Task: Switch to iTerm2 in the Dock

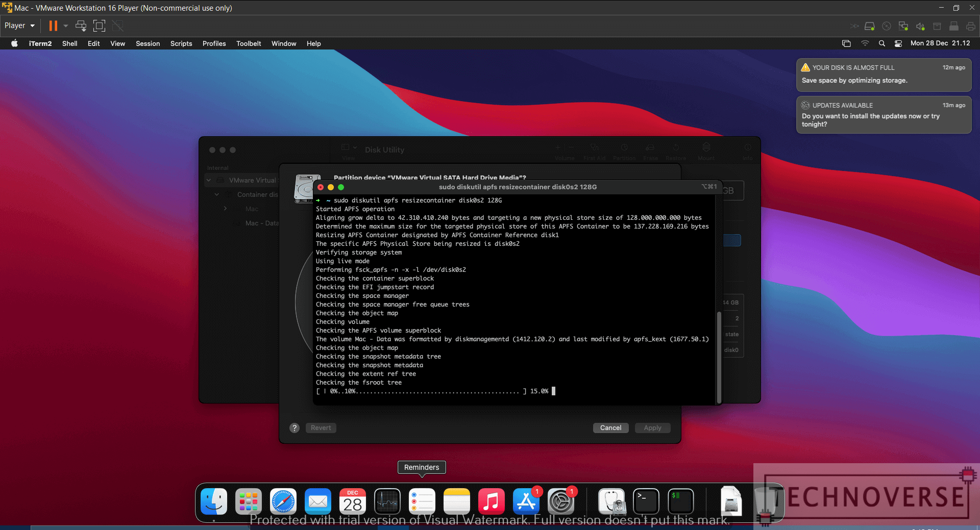Action: tap(681, 501)
